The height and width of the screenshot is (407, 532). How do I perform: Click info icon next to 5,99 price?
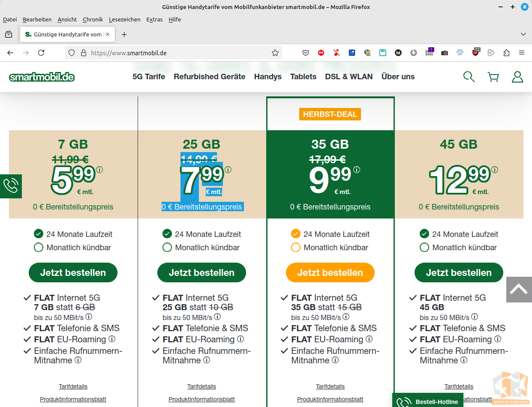99,170
